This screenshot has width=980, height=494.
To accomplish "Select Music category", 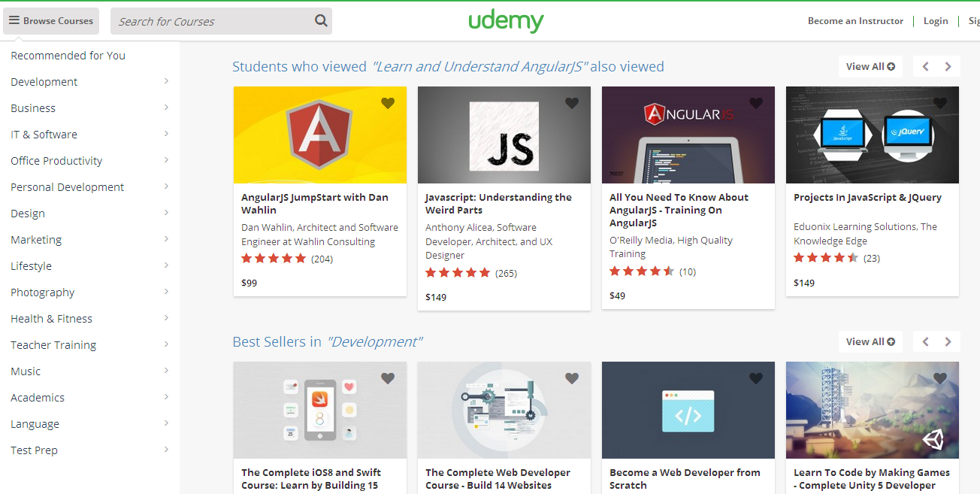I will pos(26,371).
